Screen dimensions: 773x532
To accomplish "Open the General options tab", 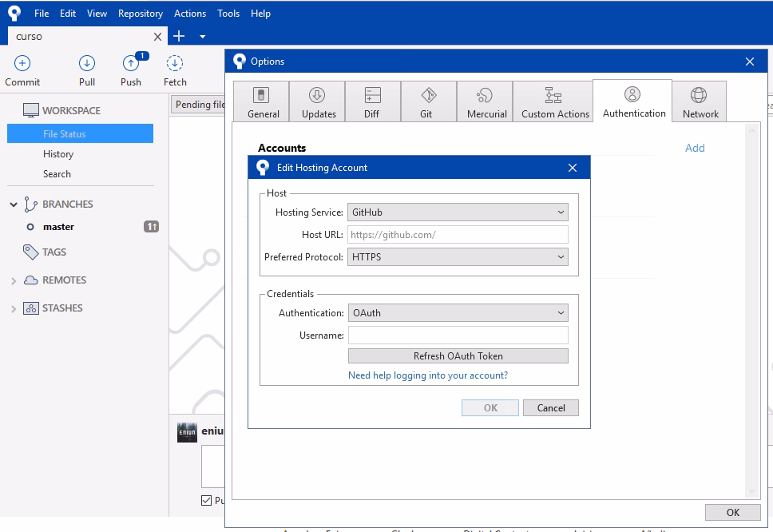I will pos(261,101).
